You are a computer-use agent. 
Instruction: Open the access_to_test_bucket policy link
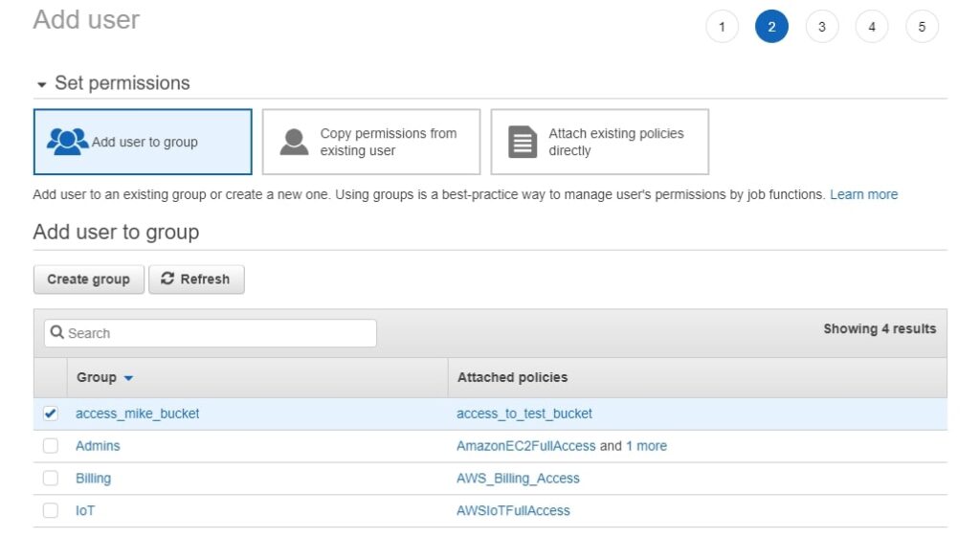point(523,413)
